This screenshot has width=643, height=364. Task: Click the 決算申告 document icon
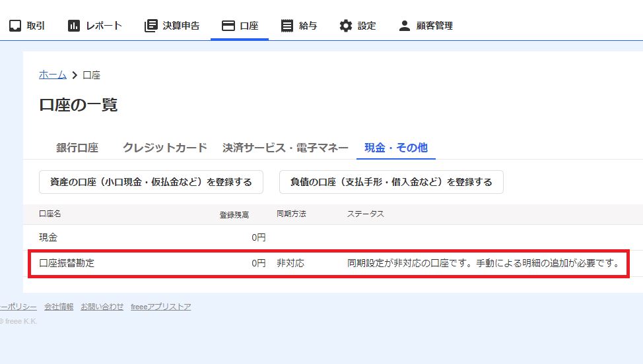(x=151, y=26)
